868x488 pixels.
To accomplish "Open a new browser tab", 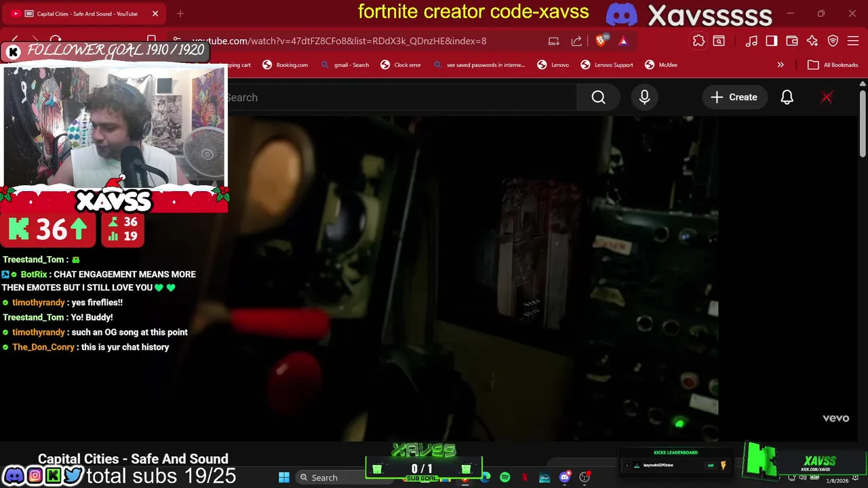I will [x=180, y=14].
